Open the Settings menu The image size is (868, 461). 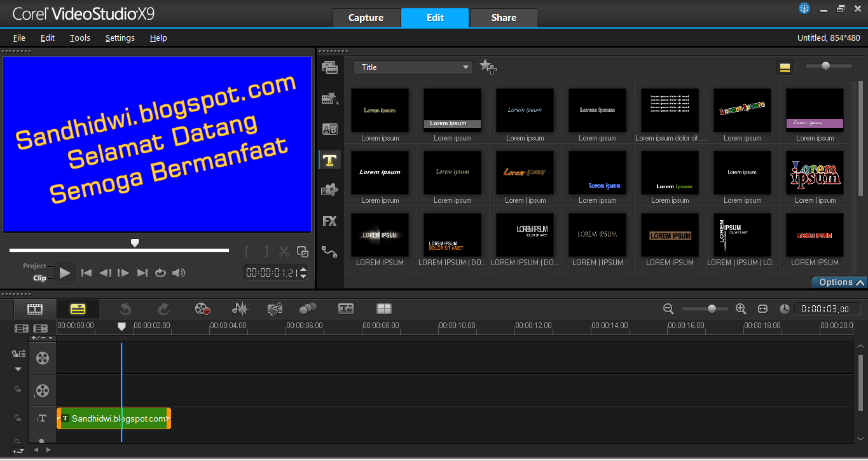120,38
